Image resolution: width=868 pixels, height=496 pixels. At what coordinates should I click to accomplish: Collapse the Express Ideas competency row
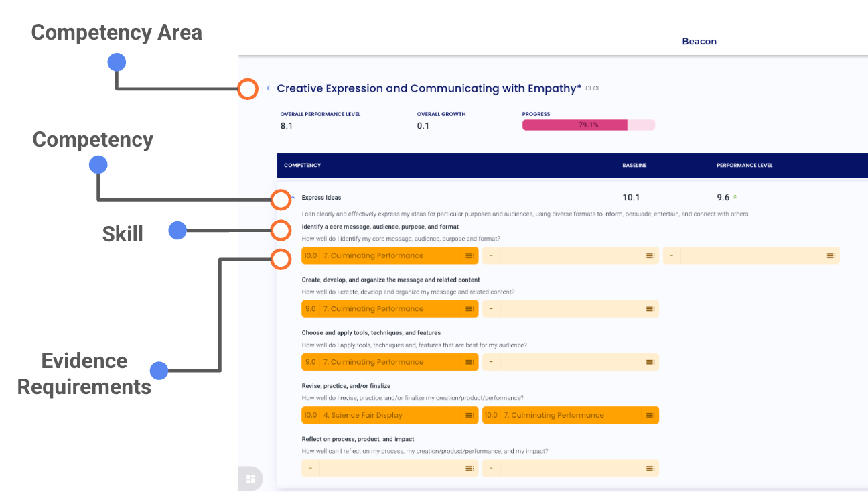point(293,198)
